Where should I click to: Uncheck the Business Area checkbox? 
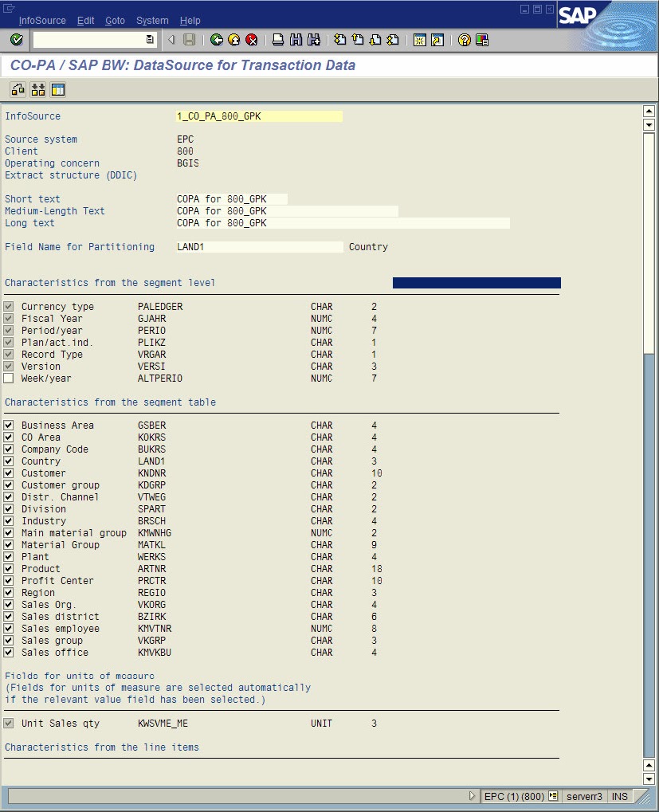[x=8, y=426]
